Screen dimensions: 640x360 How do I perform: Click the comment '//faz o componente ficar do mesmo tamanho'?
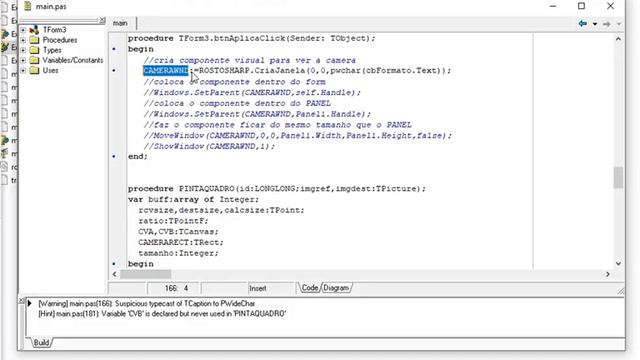click(x=278, y=124)
